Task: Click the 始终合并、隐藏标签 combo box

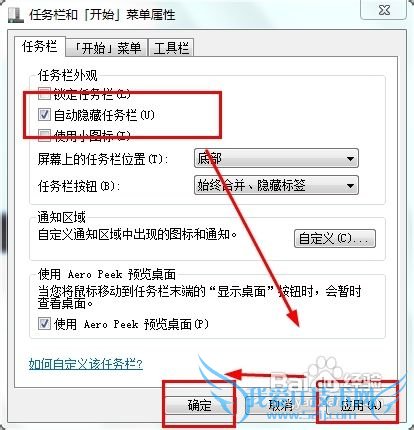Action: tap(276, 185)
